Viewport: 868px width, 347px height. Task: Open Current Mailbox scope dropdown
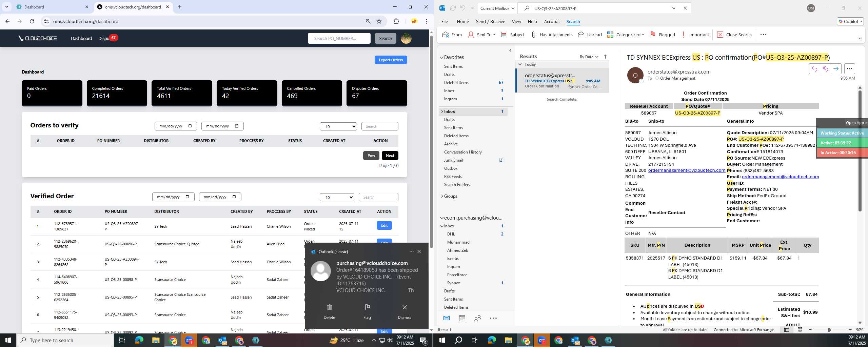pos(497,8)
